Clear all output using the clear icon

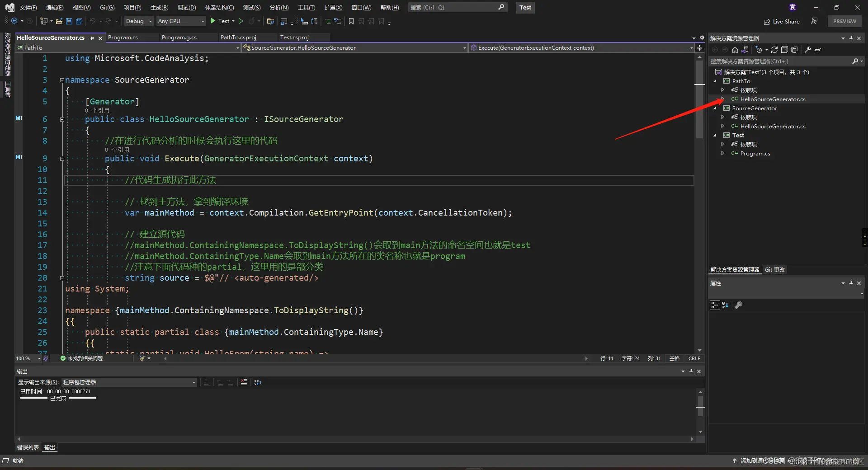[x=244, y=382]
